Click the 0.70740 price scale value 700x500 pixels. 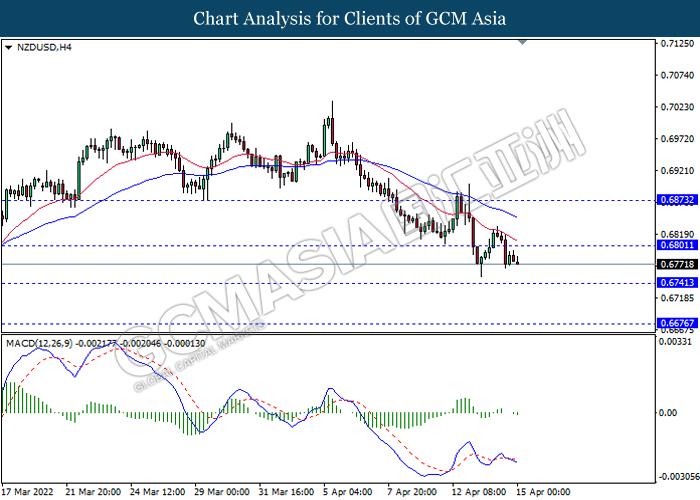(x=677, y=75)
